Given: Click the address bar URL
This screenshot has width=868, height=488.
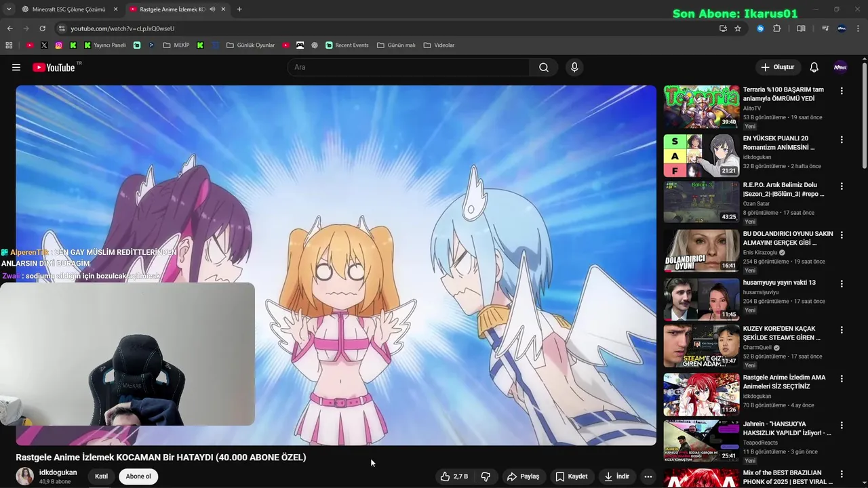Looking at the screenshot, I should [x=123, y=28].
